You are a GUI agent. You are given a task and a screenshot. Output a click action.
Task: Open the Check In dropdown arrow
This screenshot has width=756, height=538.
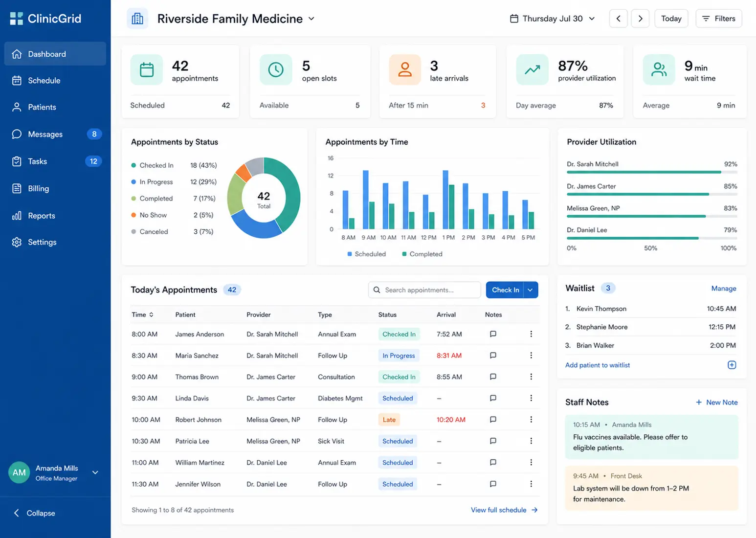pos(531,290)
